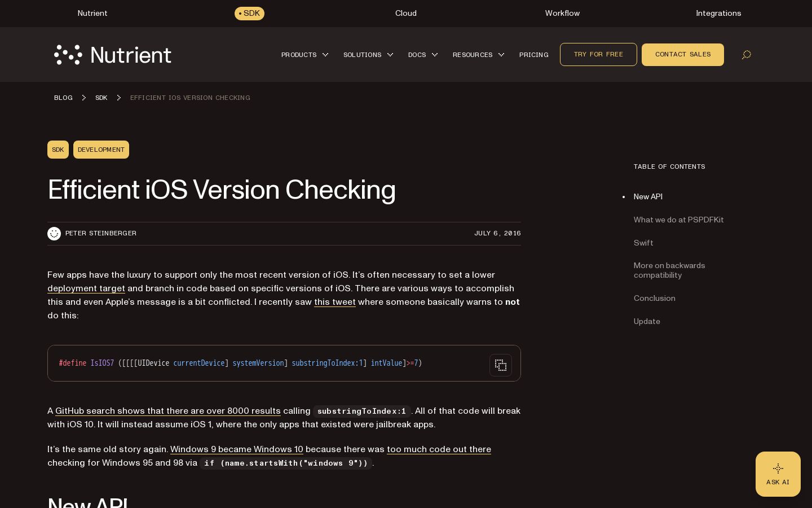Viewport: 812px width, 508px height.
Task: Expand the Docs dropdown menu
Action: coord(423,55)
